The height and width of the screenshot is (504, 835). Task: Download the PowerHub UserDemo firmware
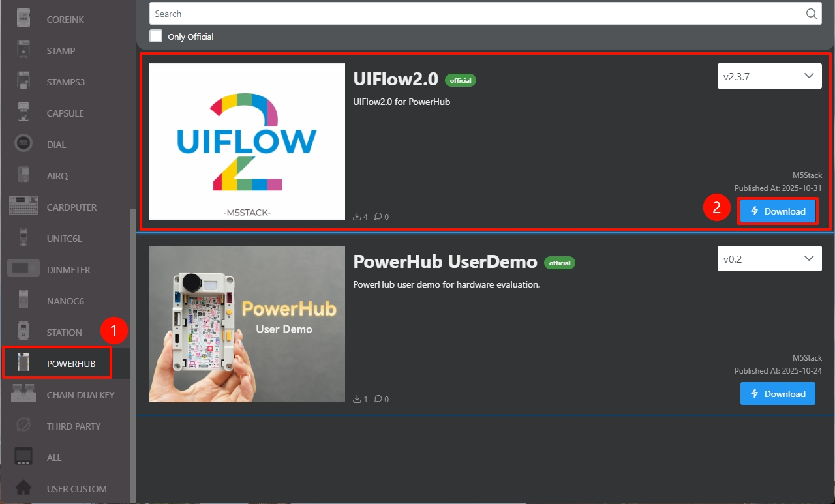tap(778, 394)
